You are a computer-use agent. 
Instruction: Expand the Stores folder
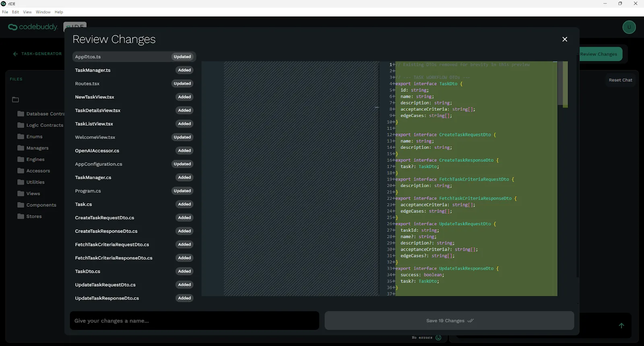(30, 216)
